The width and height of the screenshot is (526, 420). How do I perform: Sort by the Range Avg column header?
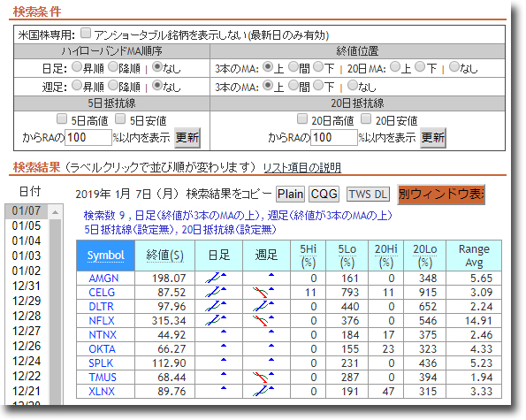tap(474, 256)
